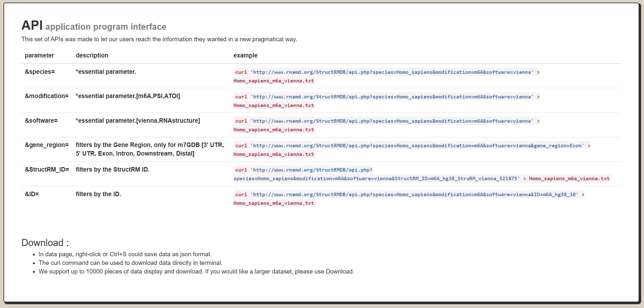Select the &ID= parameter cell
This screenshot has height=308, width=644.
[x=32, y=194]
